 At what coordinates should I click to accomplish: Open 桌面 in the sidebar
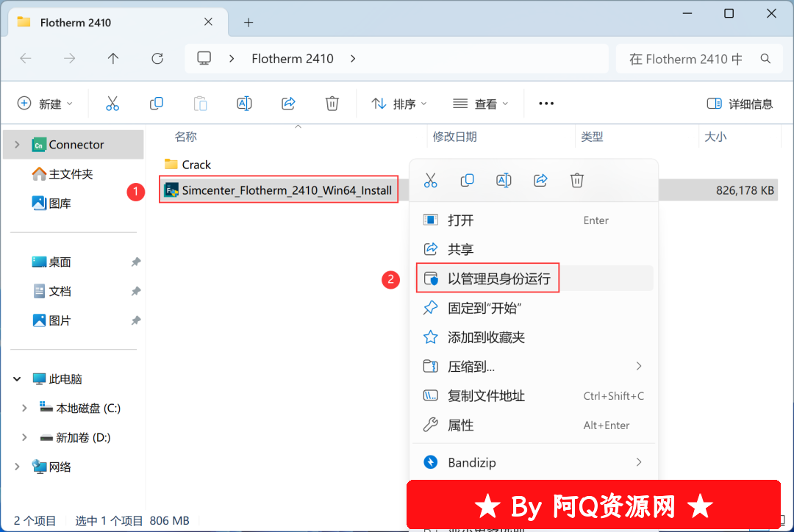[51, 262]
